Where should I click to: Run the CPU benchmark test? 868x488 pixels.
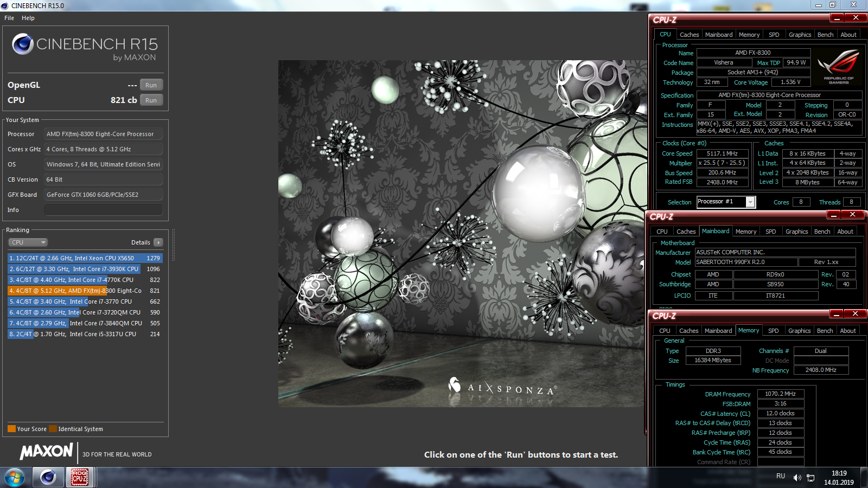pyautogui.click(x=151, y=100)
